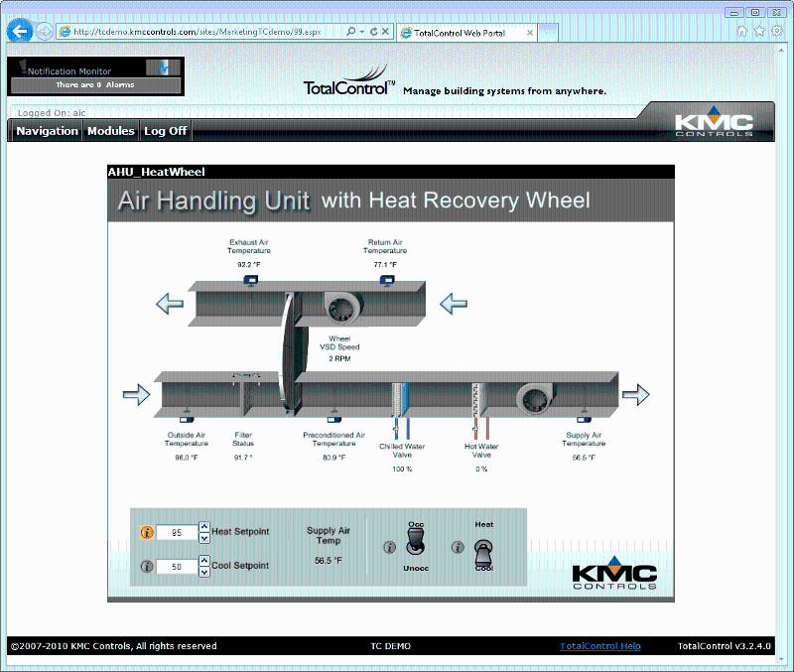
Task: Click the exhaust duct outlet arrow
Action: point(170,304)
